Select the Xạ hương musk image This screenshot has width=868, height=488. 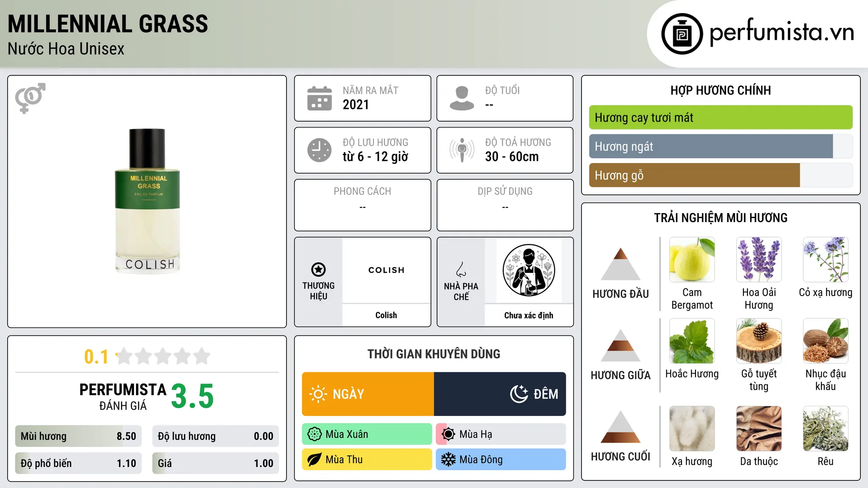(x=692, y=429)
